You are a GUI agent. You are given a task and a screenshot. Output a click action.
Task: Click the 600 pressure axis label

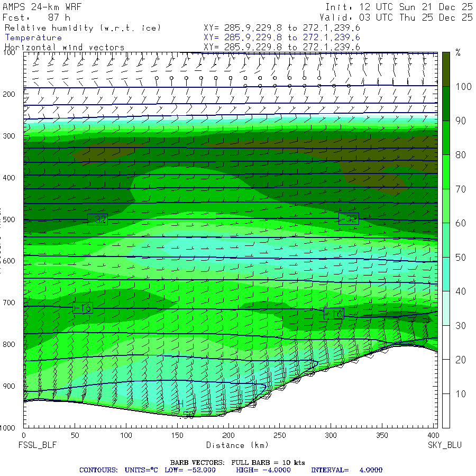coord(9,261)
